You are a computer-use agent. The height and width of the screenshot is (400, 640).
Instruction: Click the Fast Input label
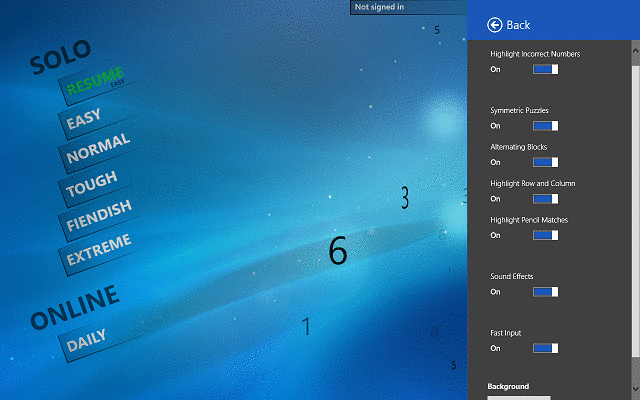pyautogui.click(x=505, y=333)
